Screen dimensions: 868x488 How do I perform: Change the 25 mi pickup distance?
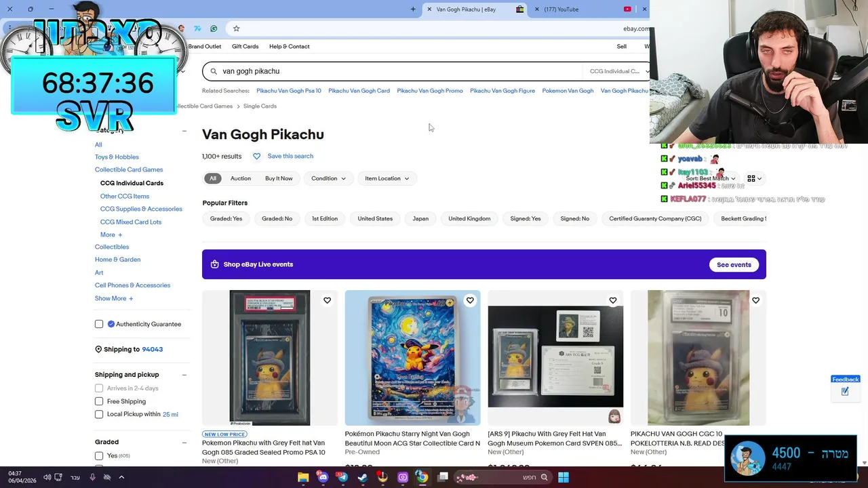point(170,414)
